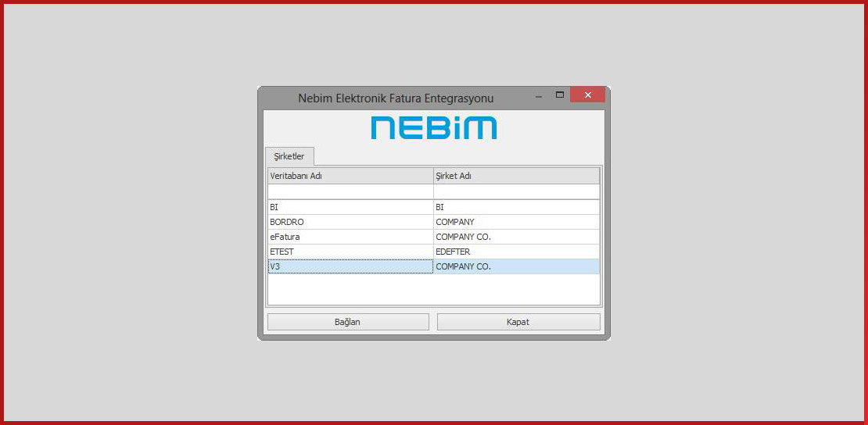868x425 pixels.
Task: Sort by Şirket Adı column header
Action: coord(516,176)
